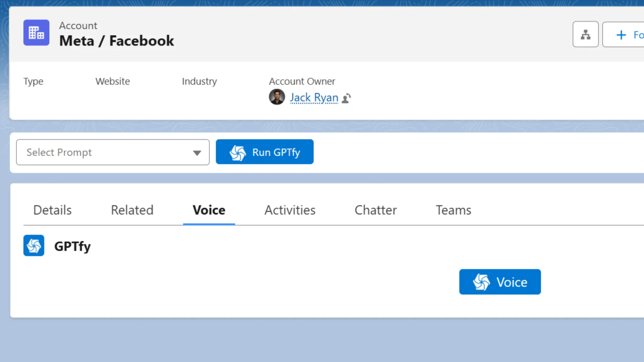Screen dimensions: 644x362
Task: Click inside the Select Prompt field
Action: pos(94,152)
